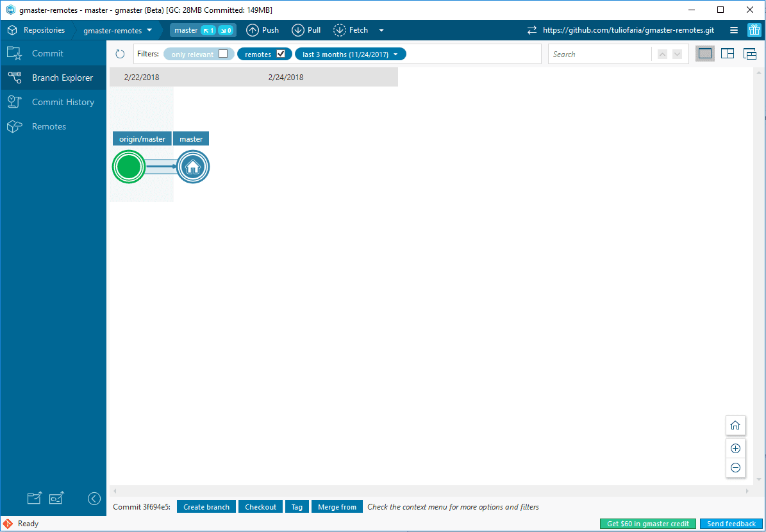Click the horizontal scrollbar right arrow
The image size is (766, 532).
[x=747, y=490]
